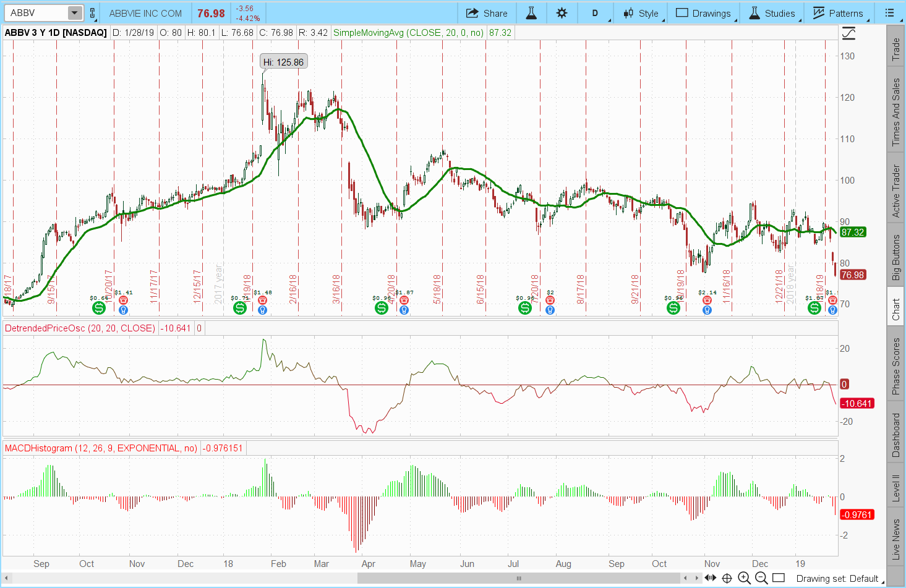
Task: Zoom in using the magnifier plus icon
Action: point(744,578)
